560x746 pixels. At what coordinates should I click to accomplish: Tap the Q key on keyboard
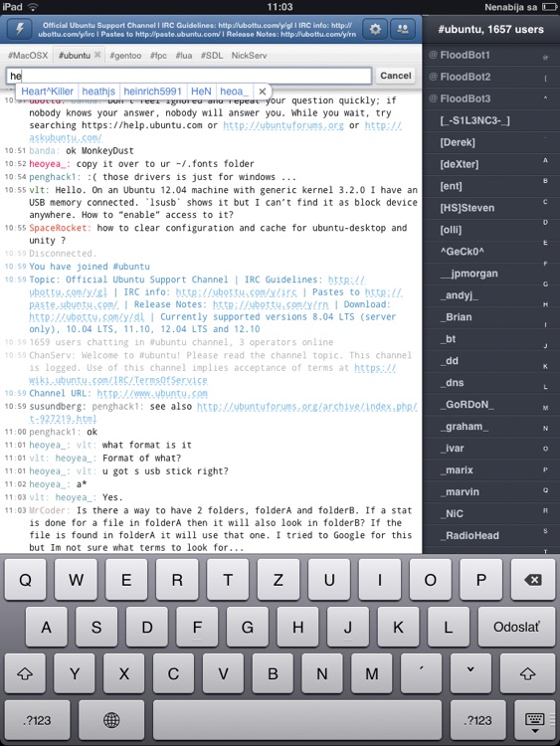(25, 580)
